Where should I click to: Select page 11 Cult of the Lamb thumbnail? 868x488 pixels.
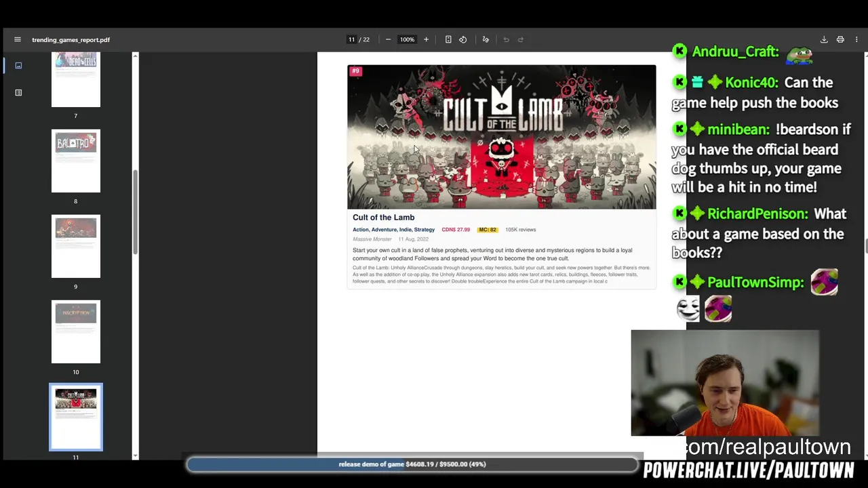click(76, 417)
